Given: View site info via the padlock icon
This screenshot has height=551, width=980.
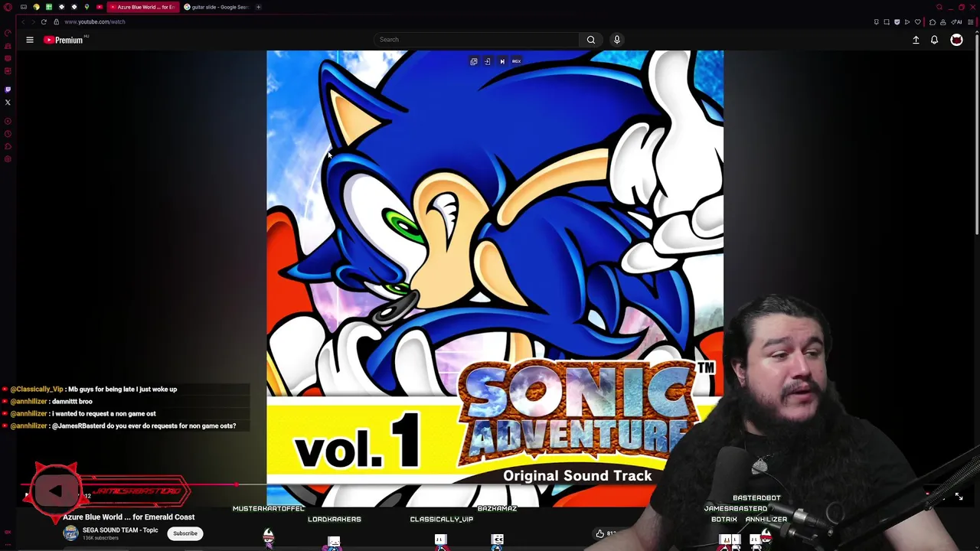Looking at the screenshot, I should point(56,21).
